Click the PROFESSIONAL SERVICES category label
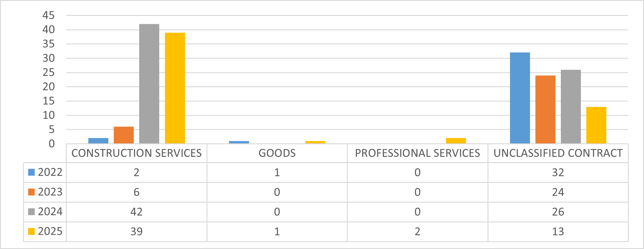Screen dimensions: 644x249 point(417,153)
